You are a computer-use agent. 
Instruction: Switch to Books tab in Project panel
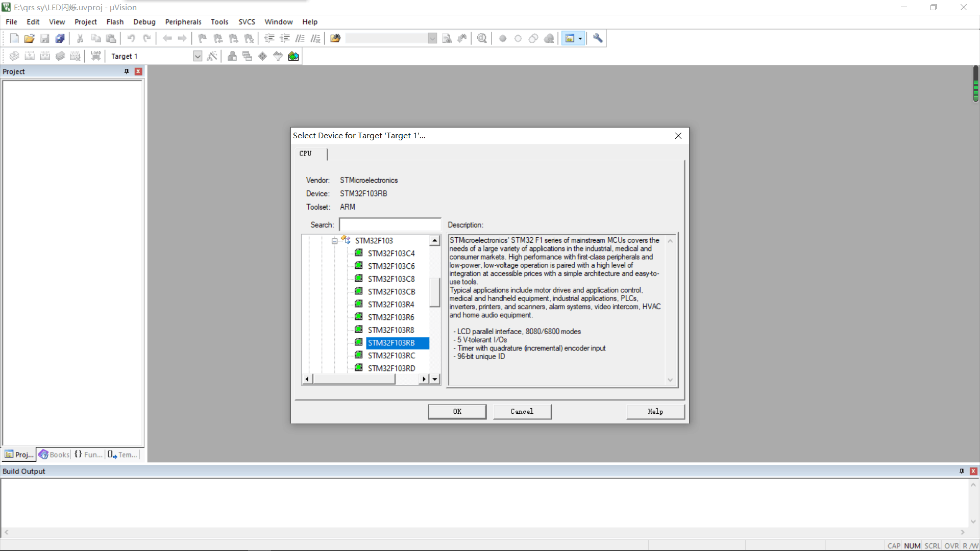54,455
